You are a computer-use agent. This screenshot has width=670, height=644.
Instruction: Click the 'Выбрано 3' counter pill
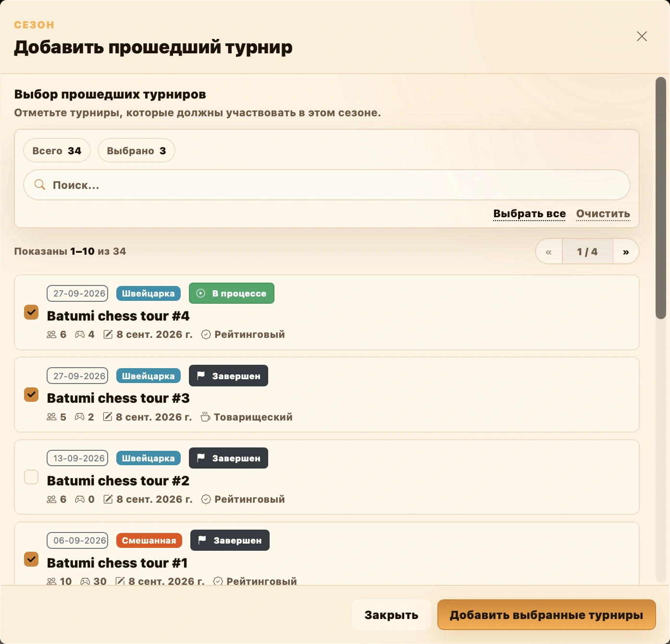tap(136, 150)
